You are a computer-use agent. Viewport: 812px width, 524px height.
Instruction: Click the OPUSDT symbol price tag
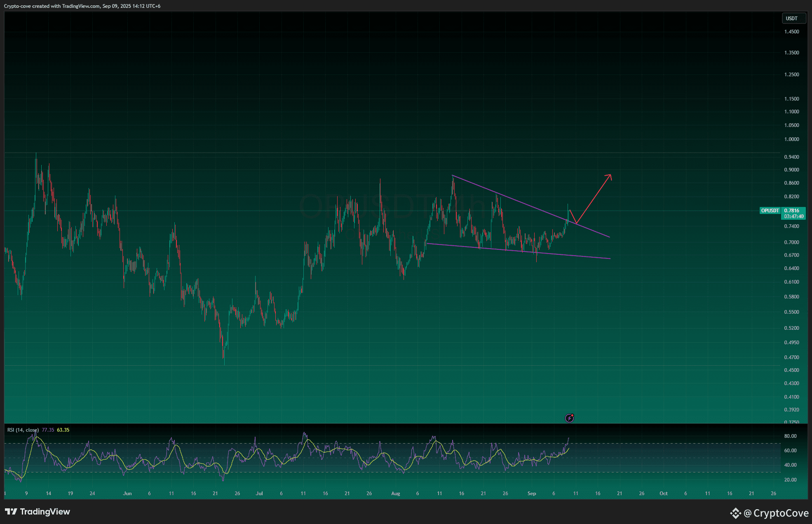point(770,211)
